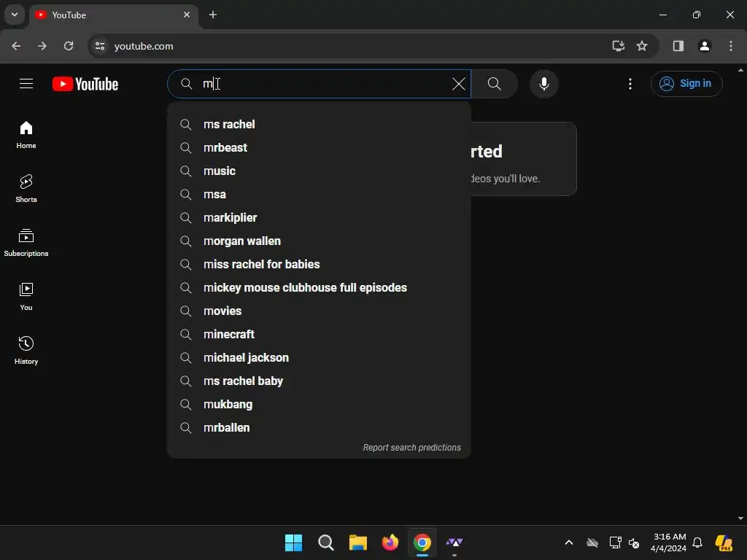Choose the 'movies' suggestion
This screenshot has height=560, width=747.
319,311
